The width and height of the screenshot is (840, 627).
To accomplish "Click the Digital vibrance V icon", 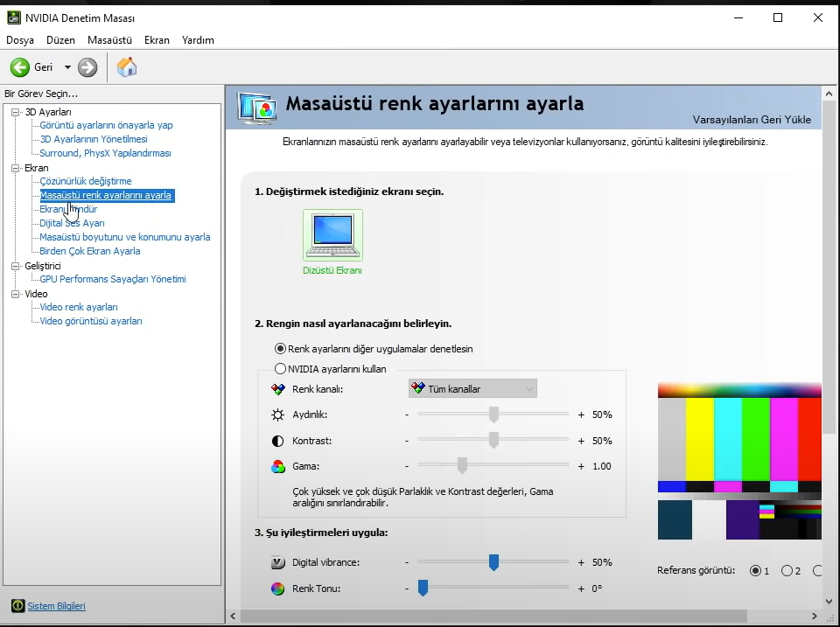I will coord(277,563).
